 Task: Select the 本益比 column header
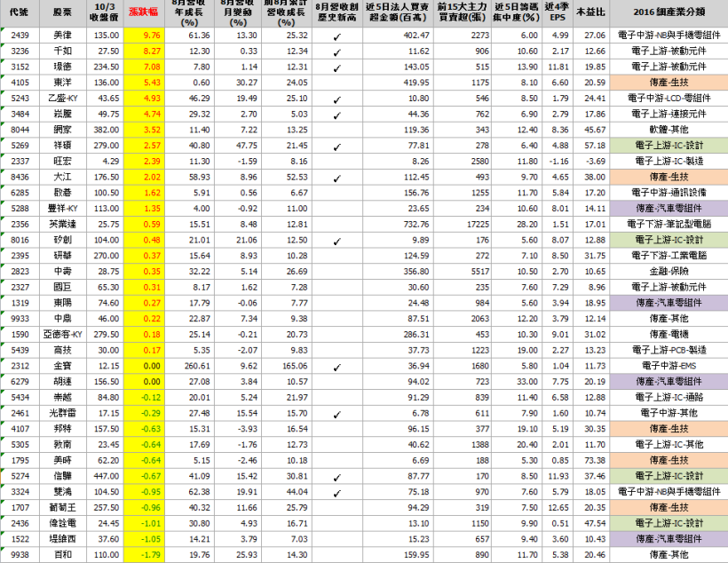591,12
